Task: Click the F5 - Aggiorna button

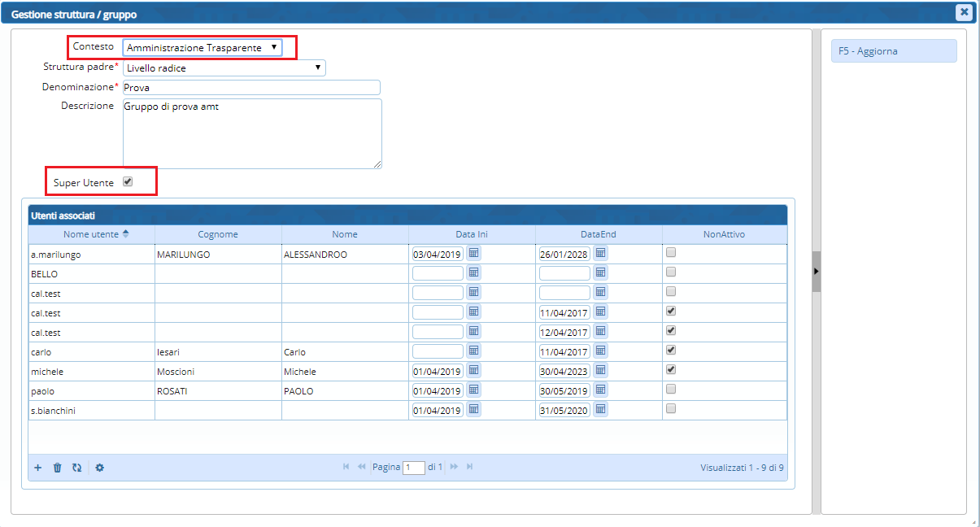Action: (x=893, y=51)
